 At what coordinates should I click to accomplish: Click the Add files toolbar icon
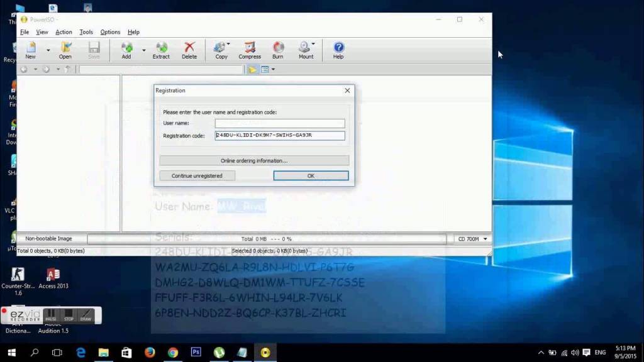pos(126,50)
